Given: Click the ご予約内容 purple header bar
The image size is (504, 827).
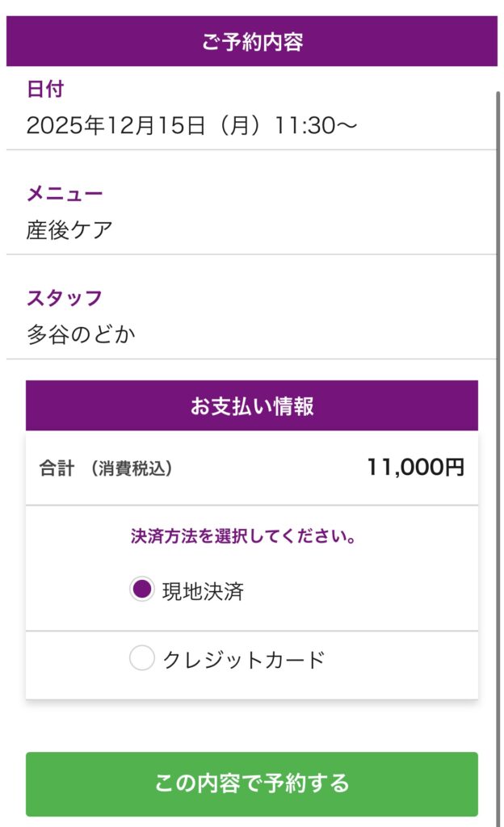Looking at the screenshot, I should tap(252, 41).
